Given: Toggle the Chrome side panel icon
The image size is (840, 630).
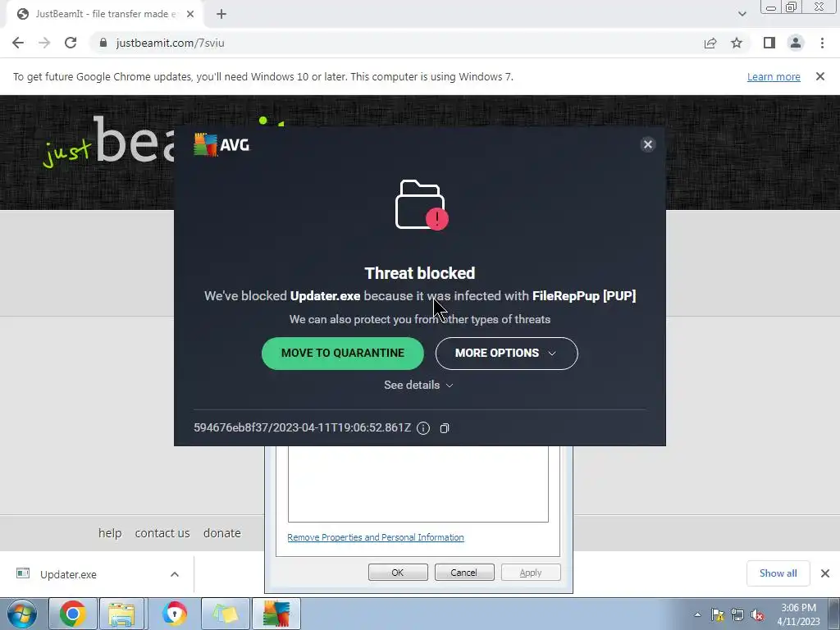Looking at the screenshot, I should click(x=769, y=43).
